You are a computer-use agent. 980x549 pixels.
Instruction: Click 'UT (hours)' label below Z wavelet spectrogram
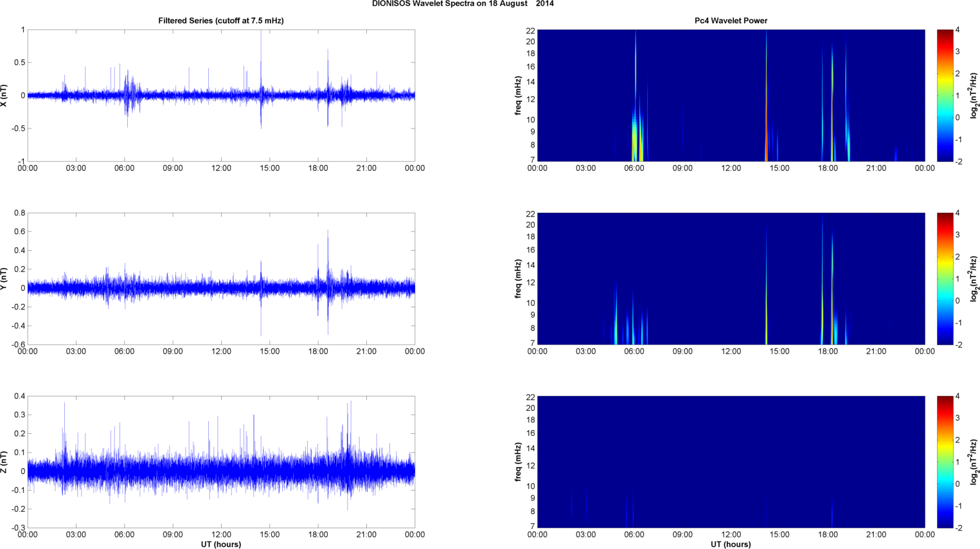(731, 544)
